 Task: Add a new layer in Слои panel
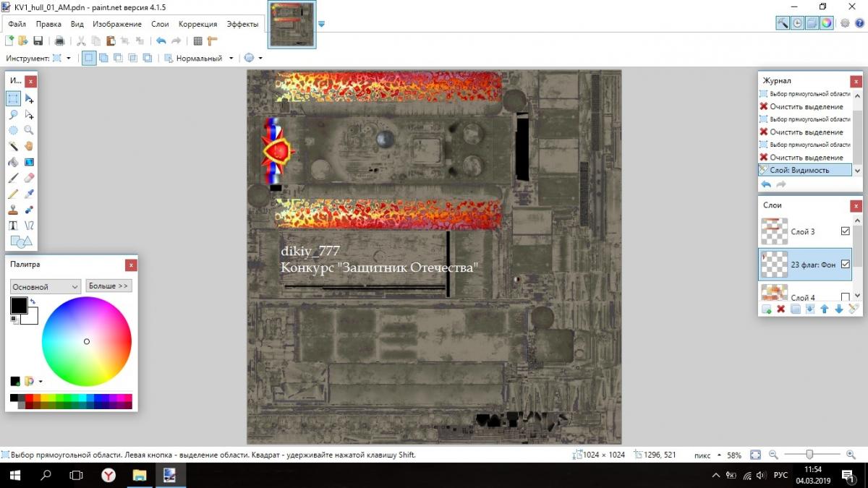[766, 309]
